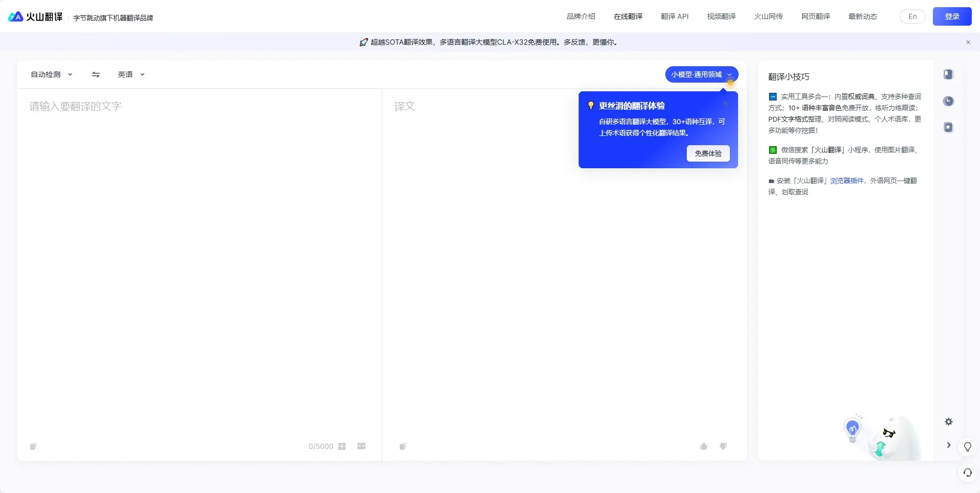Image resolution: width=980 pixels, height=493 pixels.
Task: Click 免费体验 in the blue popup
Action: tap(707, 153)
